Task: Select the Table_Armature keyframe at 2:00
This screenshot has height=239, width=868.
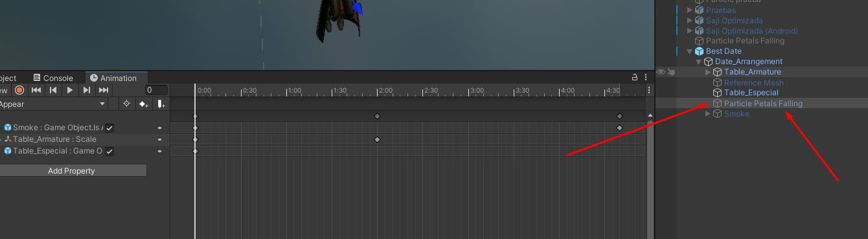Action: coord(377,139)
